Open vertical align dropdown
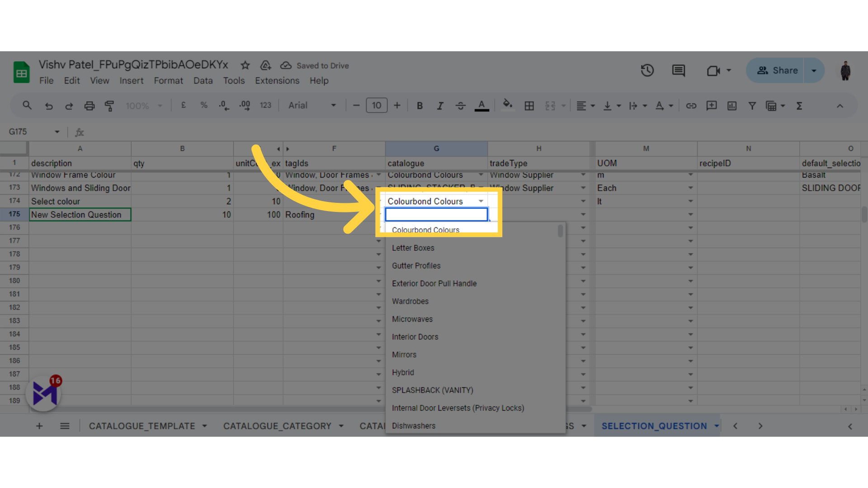Screen dimensions: 868x488 click(612, 106)
